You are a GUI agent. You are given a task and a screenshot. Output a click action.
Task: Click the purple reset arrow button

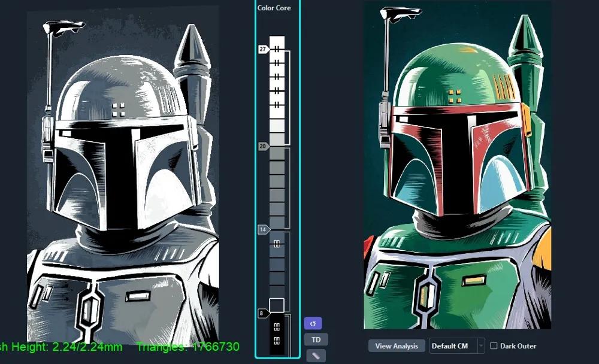(313, 323)
